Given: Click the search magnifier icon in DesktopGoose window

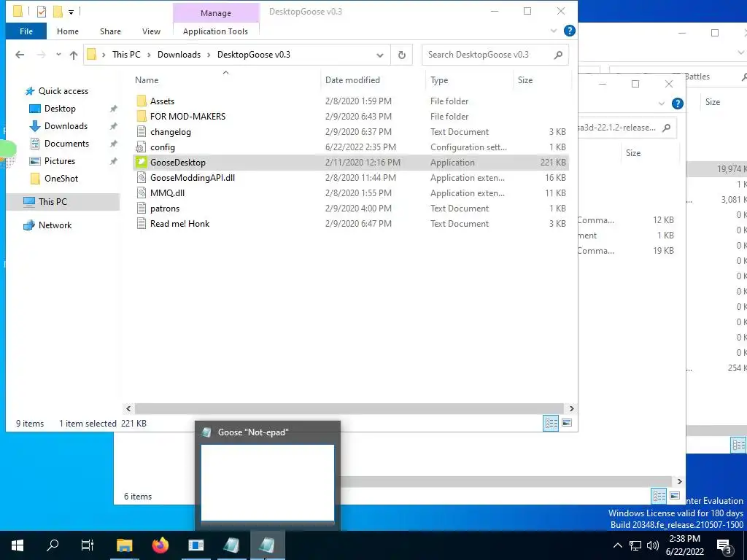Looking at the screenshot, I should (558, 55).
